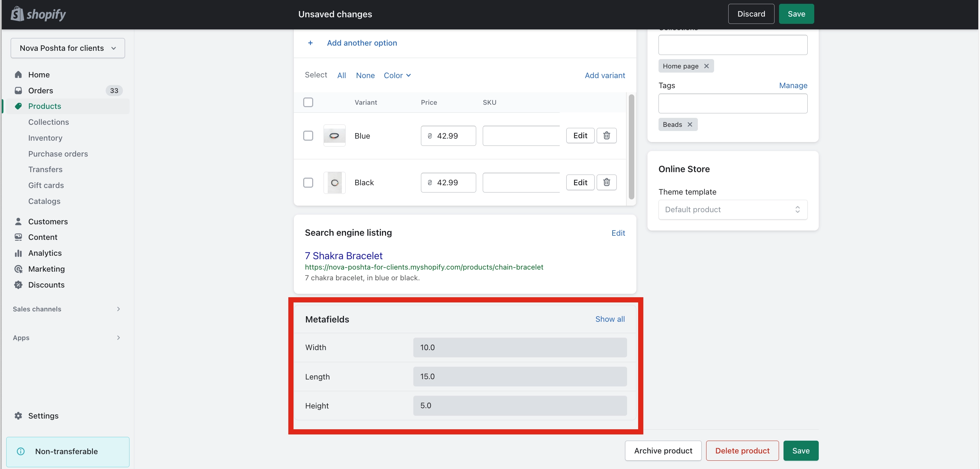Remove the Home page collection chip
The image size is (980, 469).
pos(707,66)
